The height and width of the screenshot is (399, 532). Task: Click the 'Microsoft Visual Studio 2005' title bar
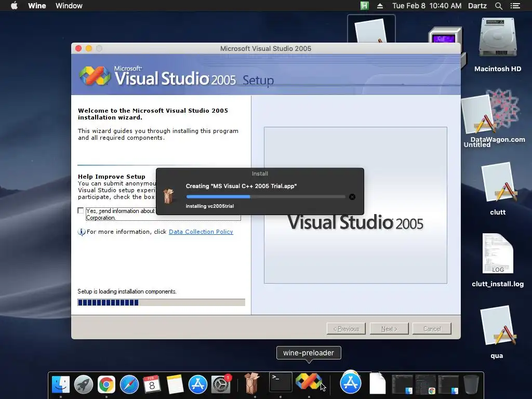coord(265,48)
